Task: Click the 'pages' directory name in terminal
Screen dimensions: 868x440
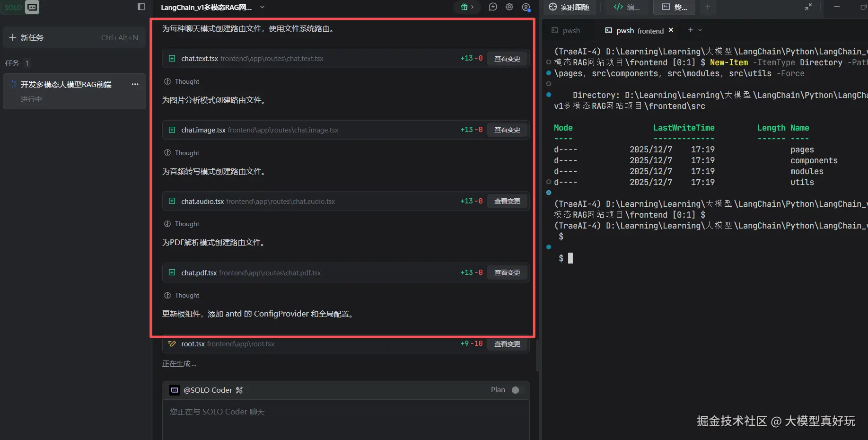Action: click(802, 150)
